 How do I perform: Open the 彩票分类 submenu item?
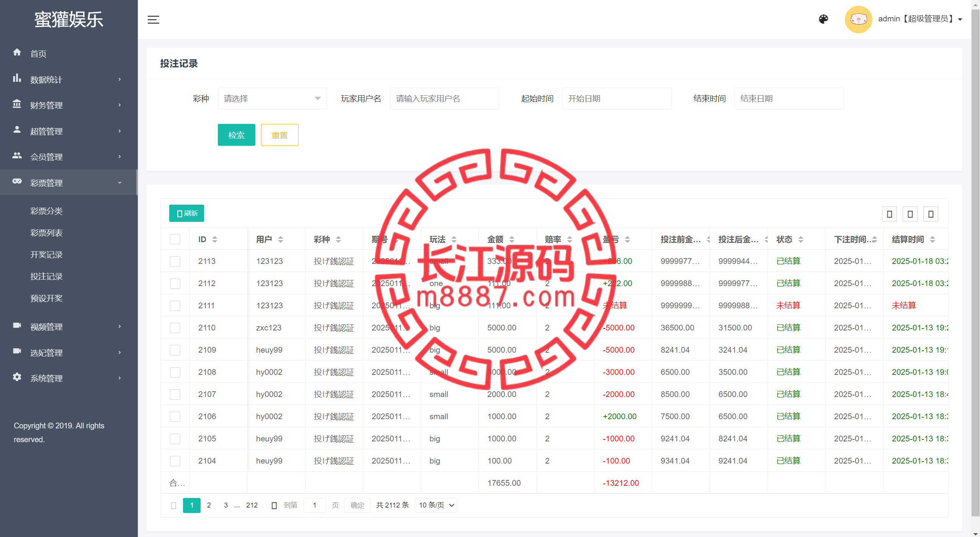click(x=46, y=211)
